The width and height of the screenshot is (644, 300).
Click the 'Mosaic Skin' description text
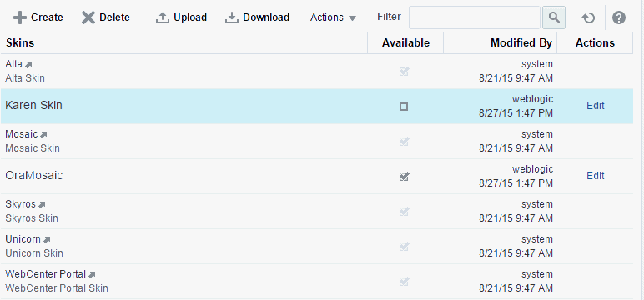click(33, 147)
